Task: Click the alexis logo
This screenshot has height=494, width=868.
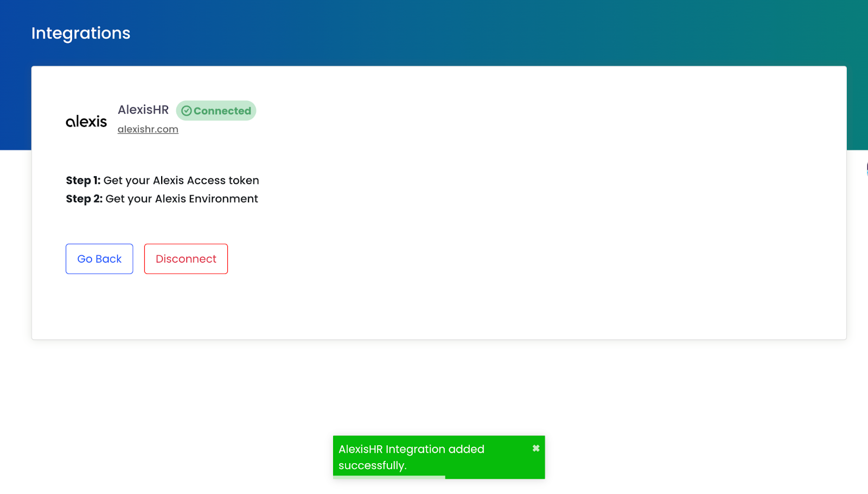Action: pyautogui.click(x=86, y=121)
